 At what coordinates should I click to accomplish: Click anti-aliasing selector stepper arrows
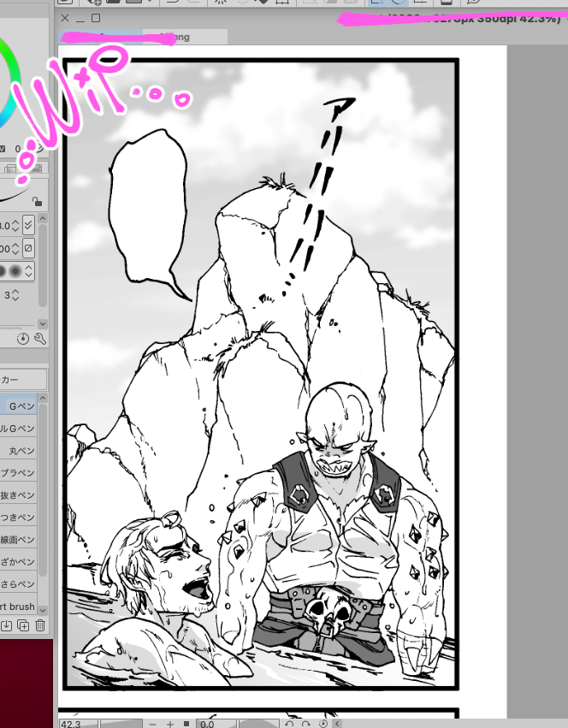29,271
